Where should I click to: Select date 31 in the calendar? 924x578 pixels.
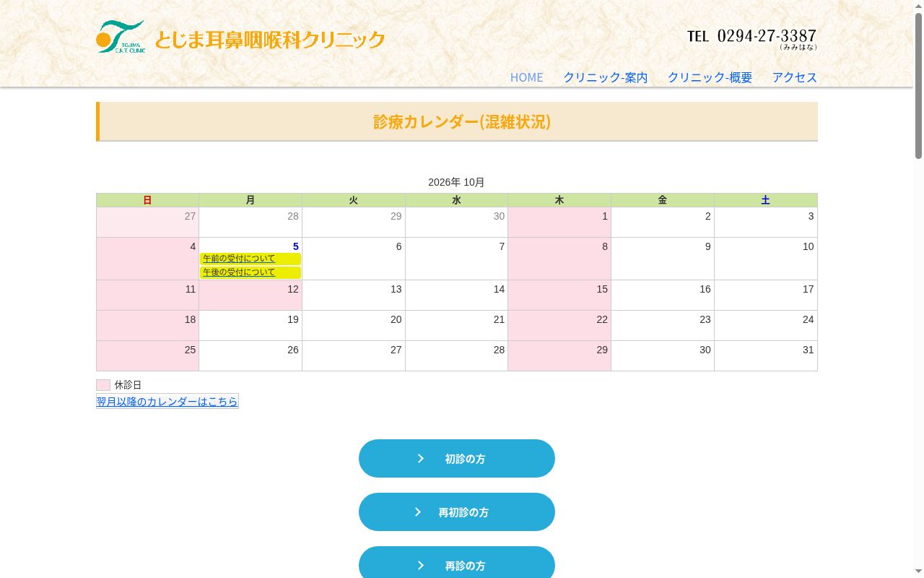point(766,356)
